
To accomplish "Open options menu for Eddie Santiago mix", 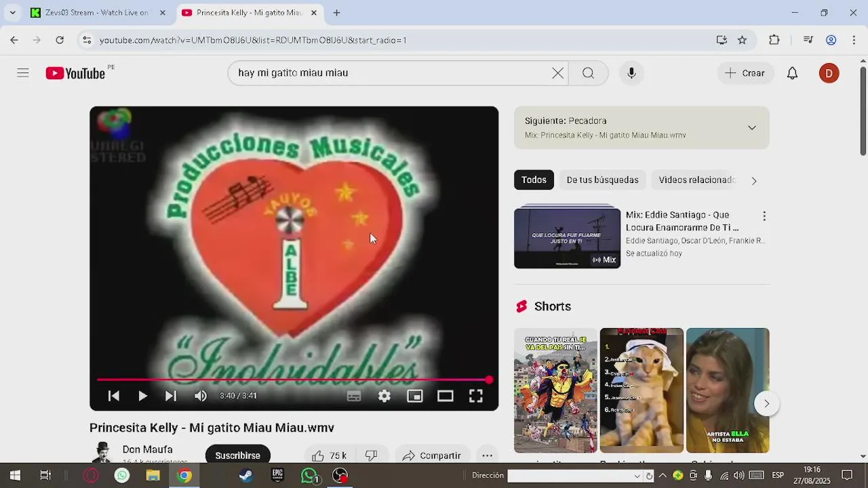I will pos(764,216).
